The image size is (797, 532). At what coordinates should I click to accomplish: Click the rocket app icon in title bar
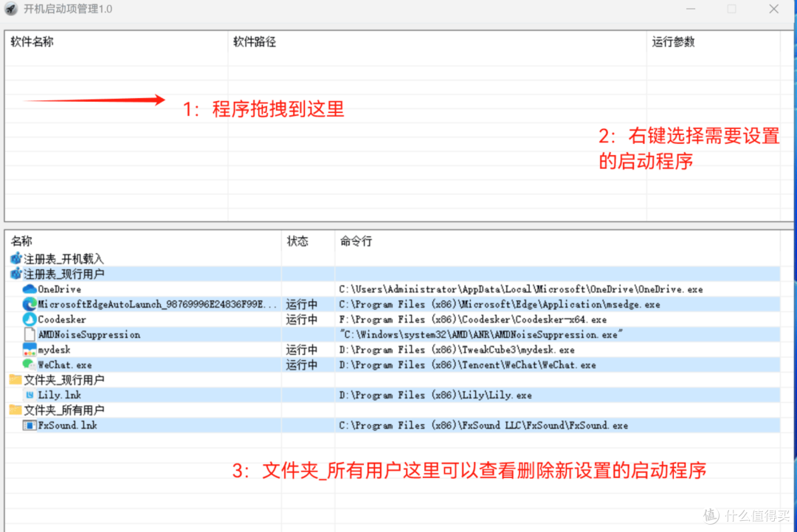point(11,9)
